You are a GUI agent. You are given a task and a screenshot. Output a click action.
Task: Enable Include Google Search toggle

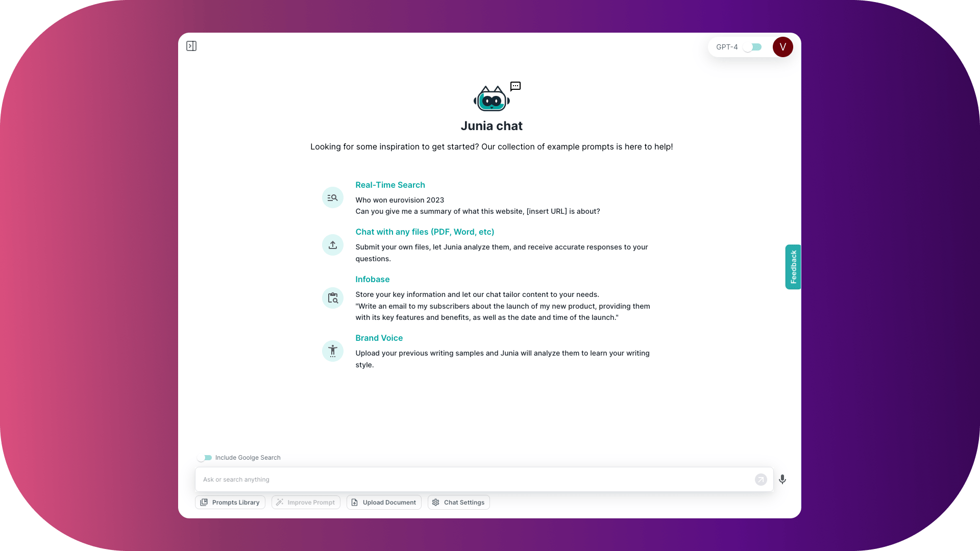click(205, 458)
